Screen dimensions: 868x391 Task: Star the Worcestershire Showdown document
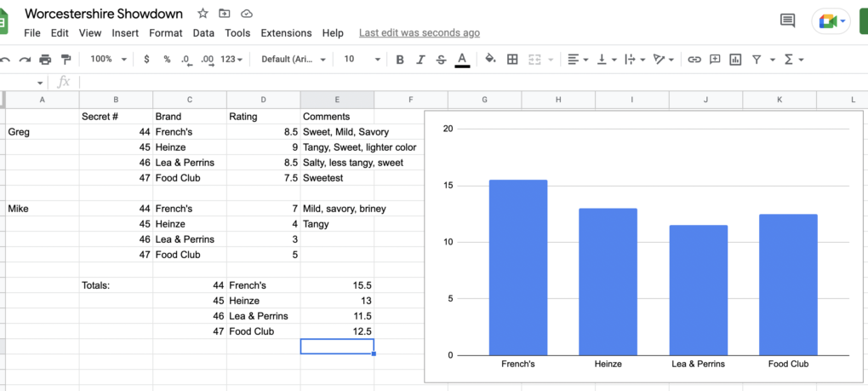click(x=203, y=14)
